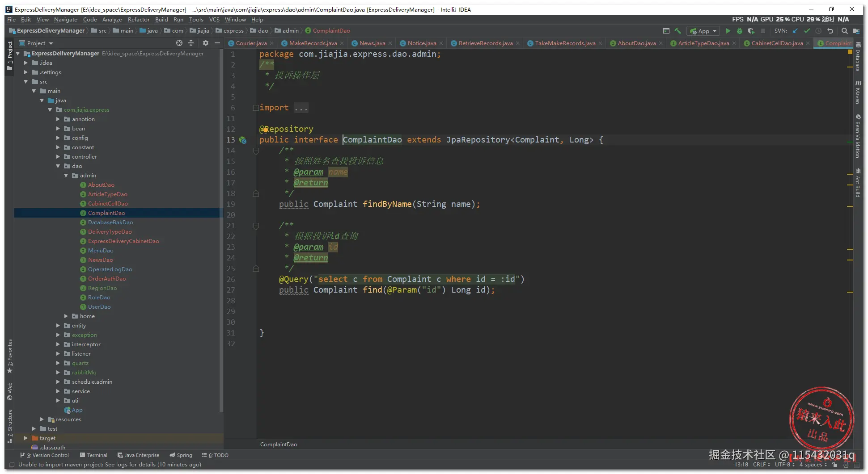Expand the controller package folder
The width and height of the screenshot is (868, 474).
(58, 157)
